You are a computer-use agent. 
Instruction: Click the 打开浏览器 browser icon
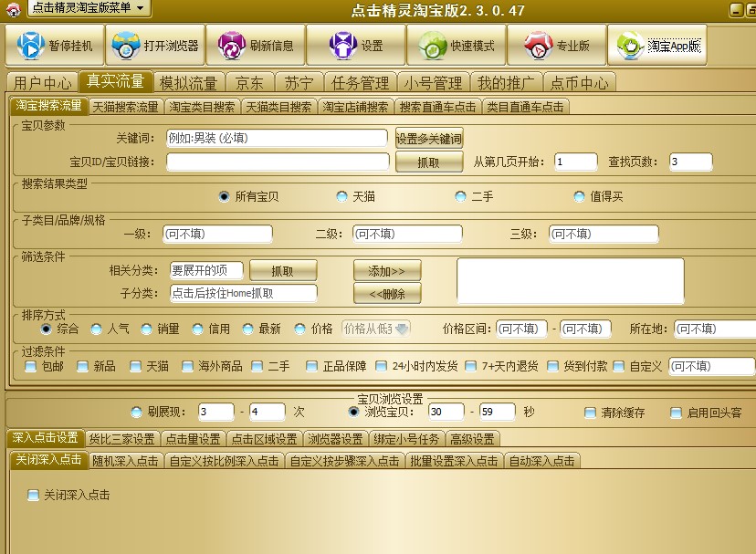[x=125, y=46]
